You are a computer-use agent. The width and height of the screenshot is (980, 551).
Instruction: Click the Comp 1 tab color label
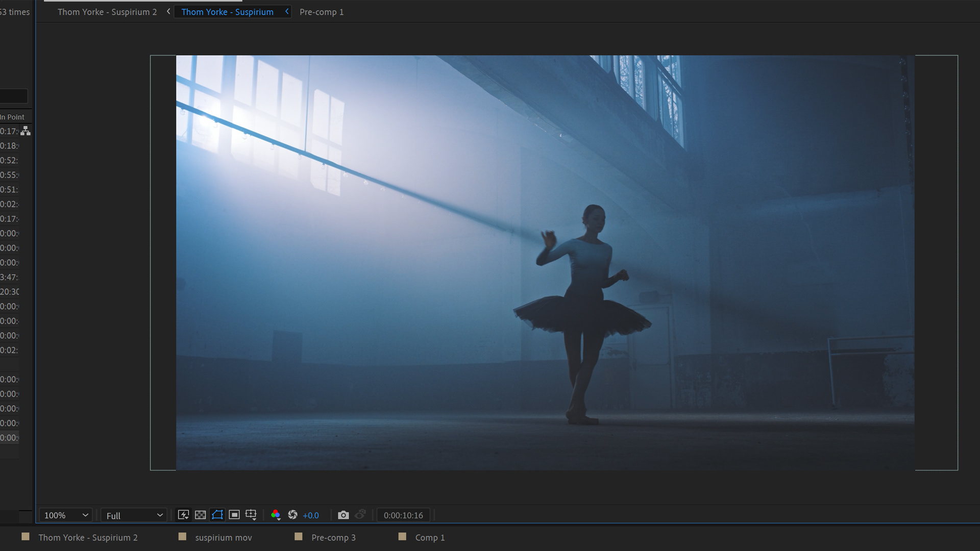(402, 536)
